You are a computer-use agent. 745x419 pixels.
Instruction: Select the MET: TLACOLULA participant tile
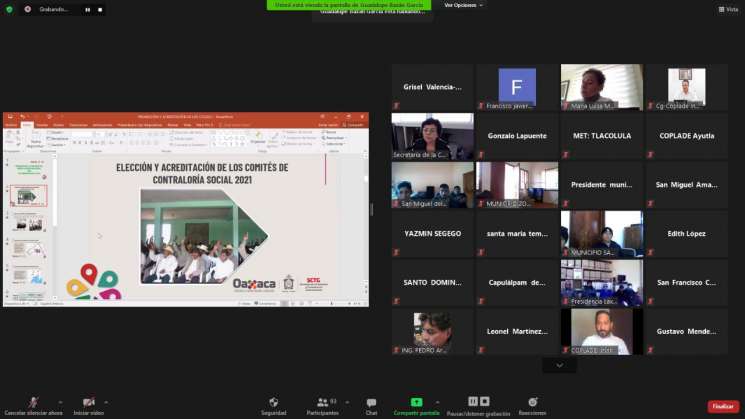point(601,135)
